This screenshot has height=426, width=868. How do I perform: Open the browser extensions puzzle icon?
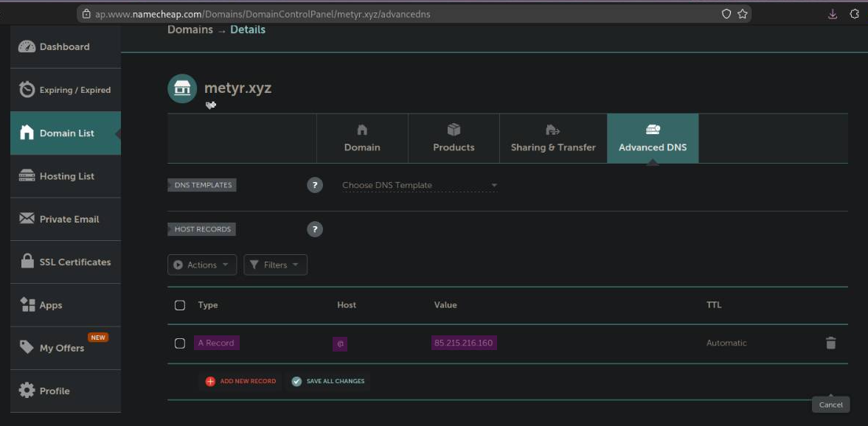[854, 15]
